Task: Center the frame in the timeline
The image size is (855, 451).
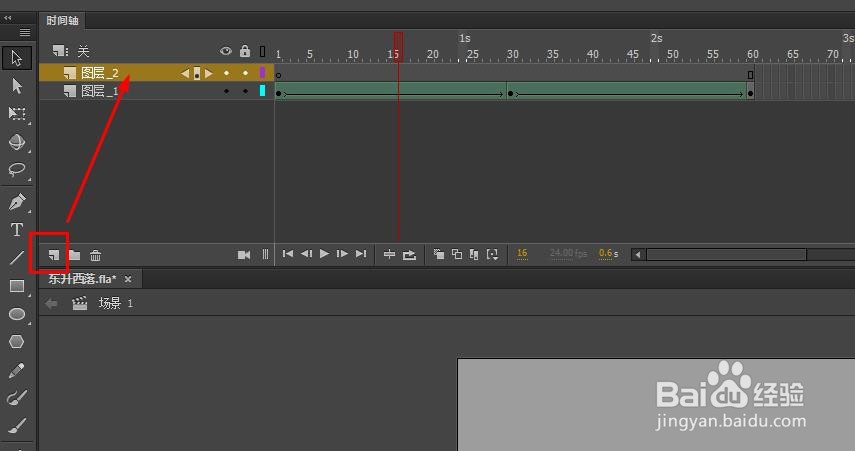Action: pyautogui.click(x=389, y=254)
